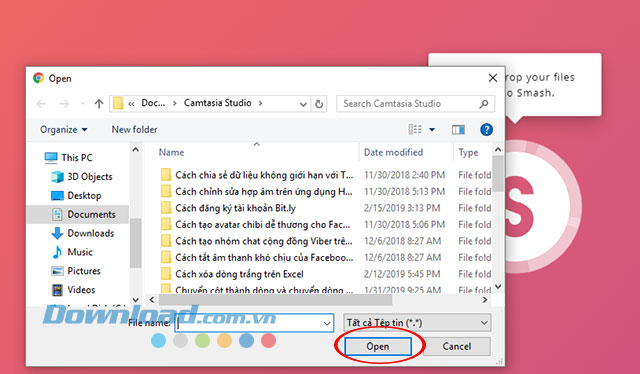Click the Music note icon
The height and width of the screenshot is (374, 640).
(x=57, y=252)
